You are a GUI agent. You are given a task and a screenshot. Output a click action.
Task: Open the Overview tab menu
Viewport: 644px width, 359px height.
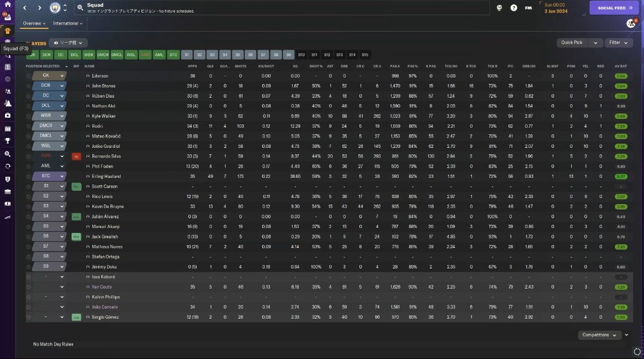34,23
